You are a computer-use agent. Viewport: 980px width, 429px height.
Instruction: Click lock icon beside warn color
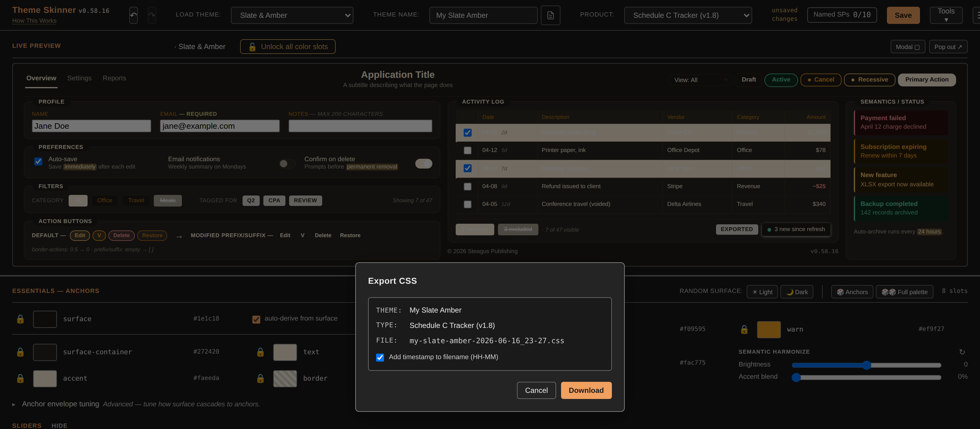[x=744, y=329]
